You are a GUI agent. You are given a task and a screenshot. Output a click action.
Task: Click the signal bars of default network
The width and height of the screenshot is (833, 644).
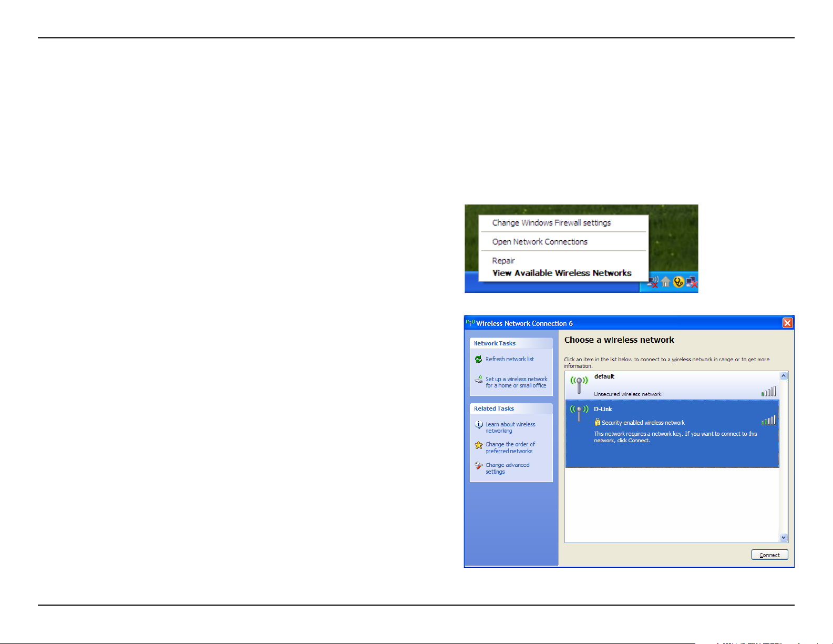[769, 391]
